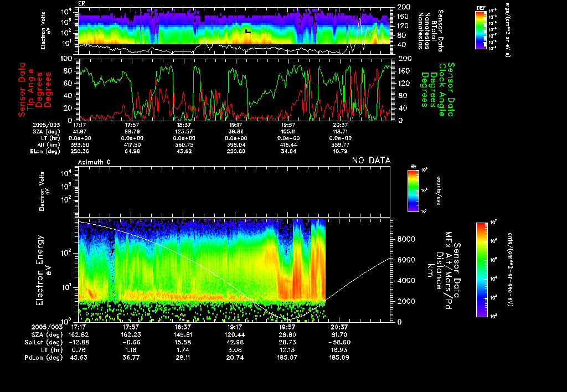Select SZA value 162.82
This screenshot has width=567, height=392.
79,334
